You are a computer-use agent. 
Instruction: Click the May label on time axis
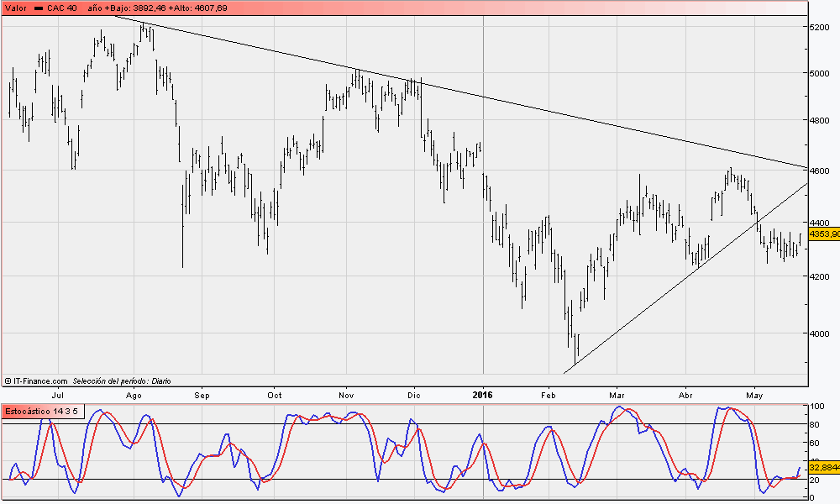[754, 393]
